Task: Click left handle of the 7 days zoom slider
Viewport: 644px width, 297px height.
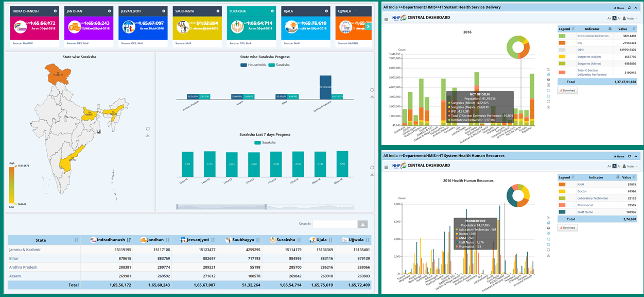Action: [177, 206]
